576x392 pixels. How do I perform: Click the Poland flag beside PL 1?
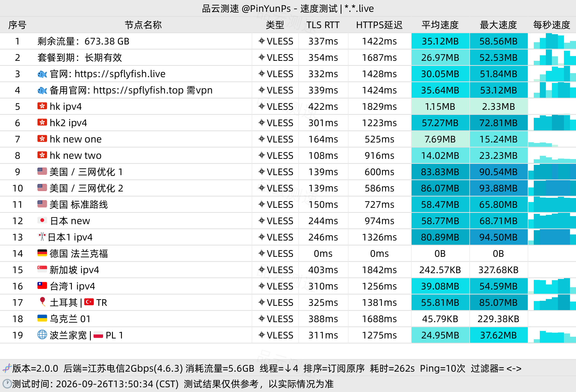tap(98, 335)
